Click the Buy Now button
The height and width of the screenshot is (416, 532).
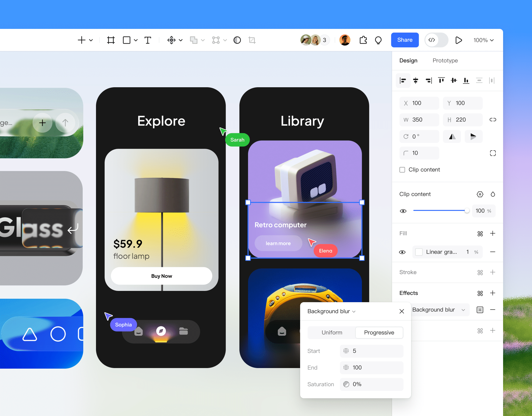161,276
